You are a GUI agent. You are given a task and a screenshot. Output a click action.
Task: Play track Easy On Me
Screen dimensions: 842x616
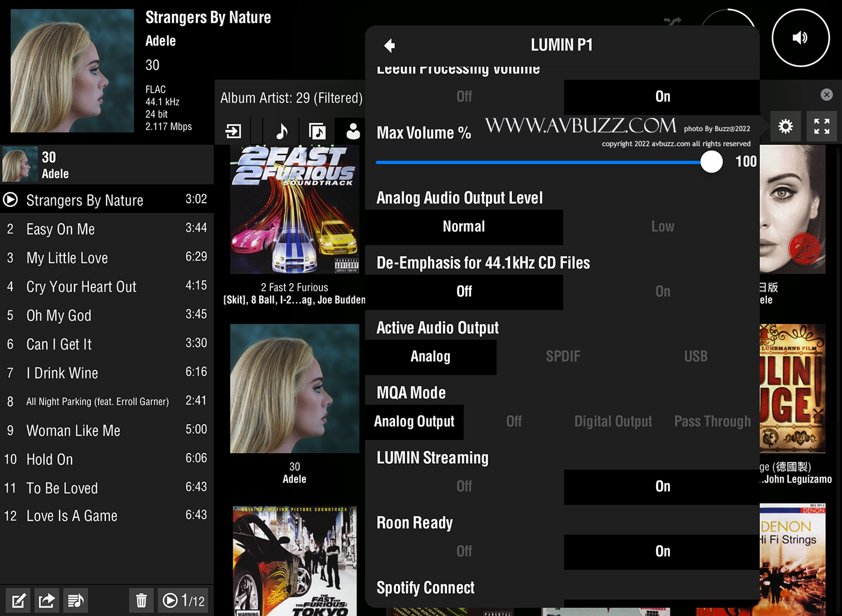click(61, 229)
